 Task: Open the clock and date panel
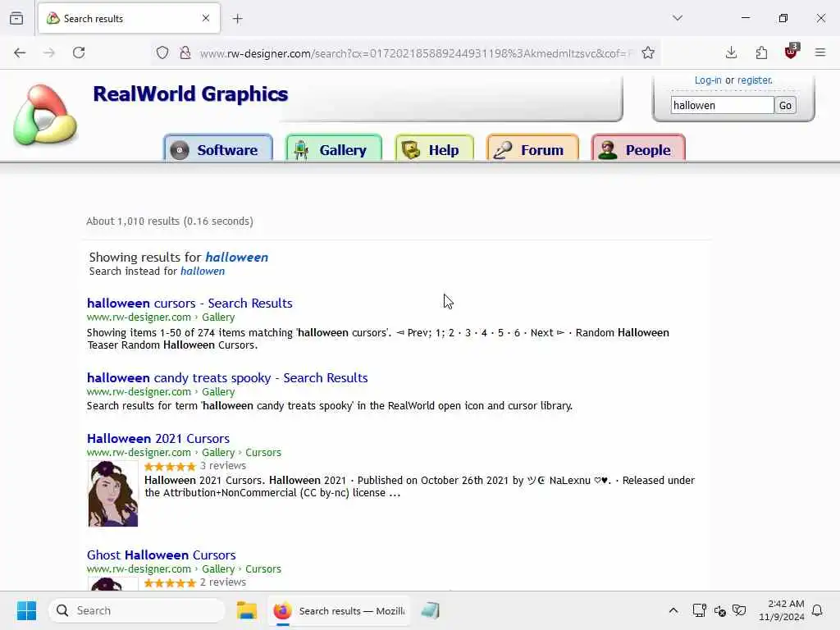[782, 610]
